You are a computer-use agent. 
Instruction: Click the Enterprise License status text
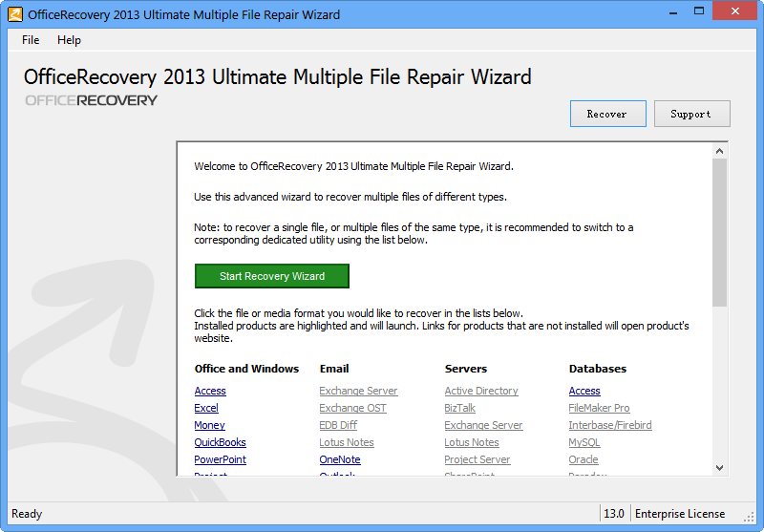[x=680, y=514]
